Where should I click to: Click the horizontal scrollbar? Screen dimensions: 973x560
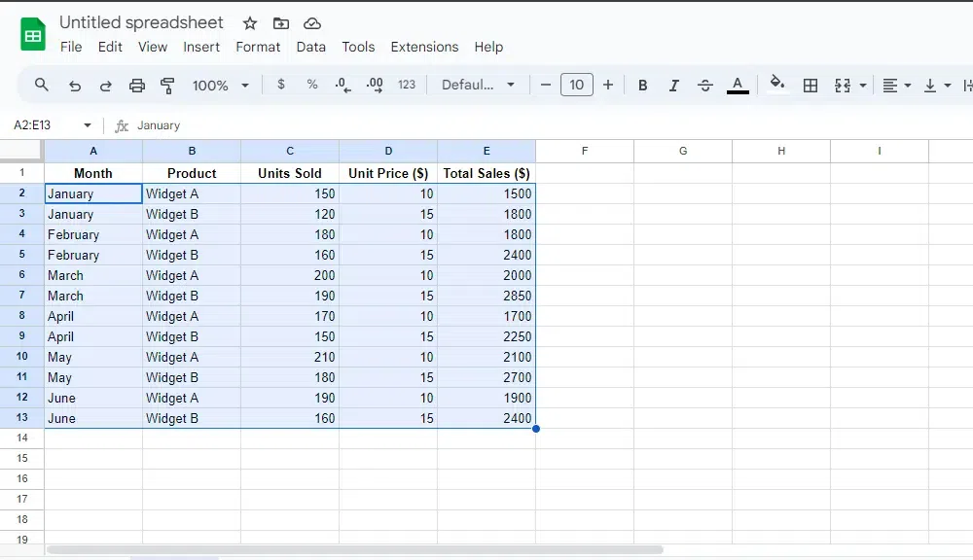pos(355,549)
